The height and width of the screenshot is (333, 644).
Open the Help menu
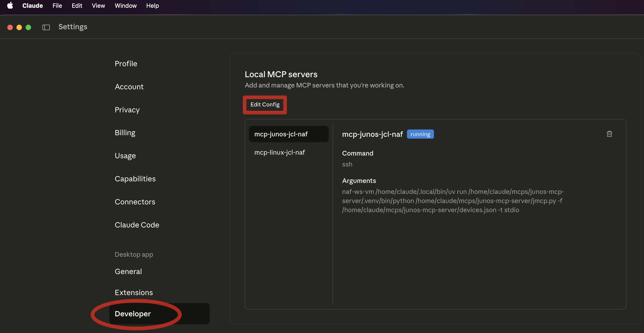point(152,5)
